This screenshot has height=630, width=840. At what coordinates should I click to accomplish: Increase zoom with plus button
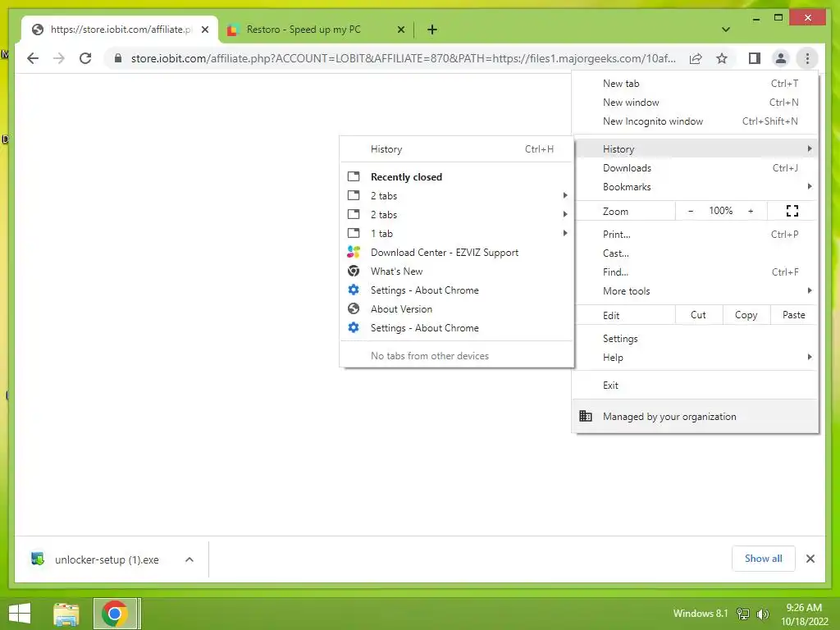coord(751,211)
